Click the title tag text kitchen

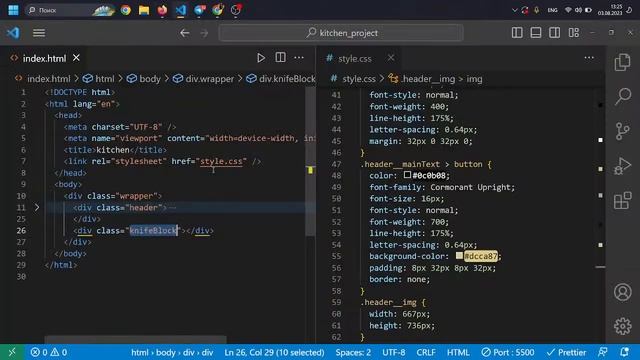(x=113, y=150)
